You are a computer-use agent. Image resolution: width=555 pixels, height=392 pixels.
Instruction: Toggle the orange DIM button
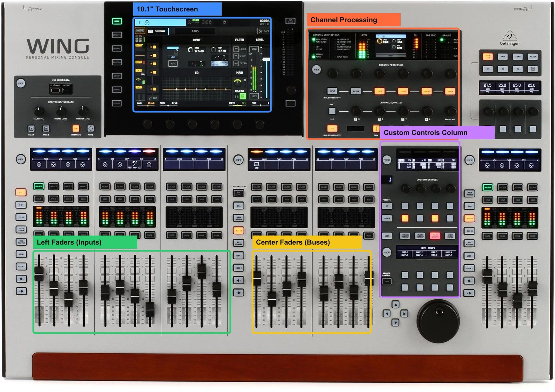(76, 129)
